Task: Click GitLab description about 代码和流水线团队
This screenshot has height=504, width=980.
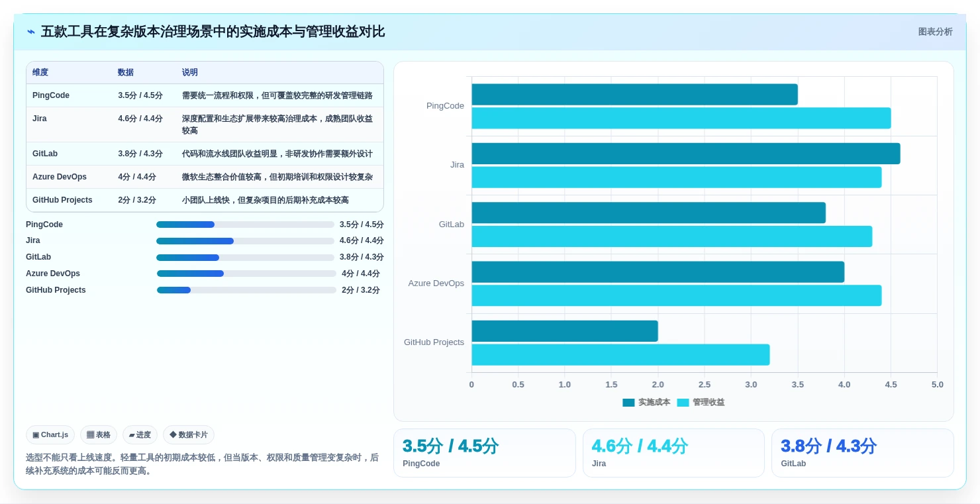Action: pyautogui.click(x=277, y=154)
